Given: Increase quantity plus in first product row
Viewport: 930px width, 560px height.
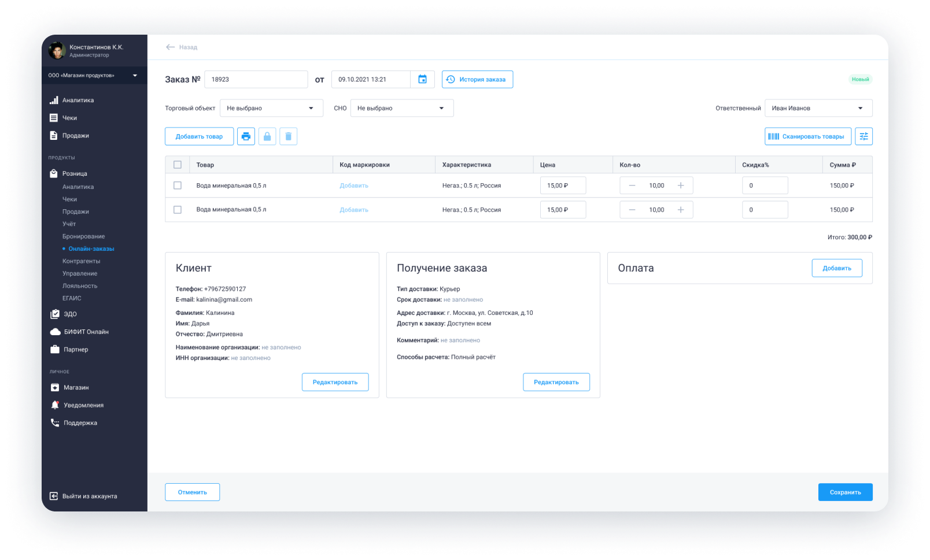Looking at the screenshot, I should click(x=681, y=186).
